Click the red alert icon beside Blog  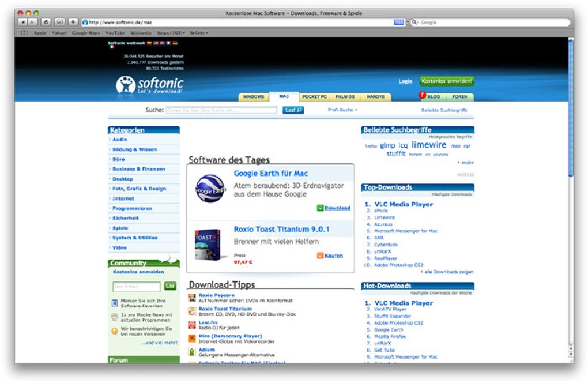(422, 95)
